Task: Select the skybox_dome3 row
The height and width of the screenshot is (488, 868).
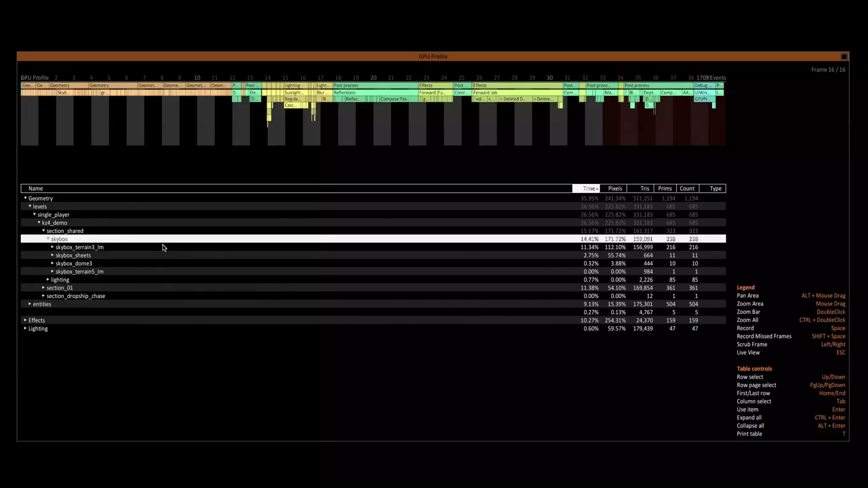Action: [74, 263]
